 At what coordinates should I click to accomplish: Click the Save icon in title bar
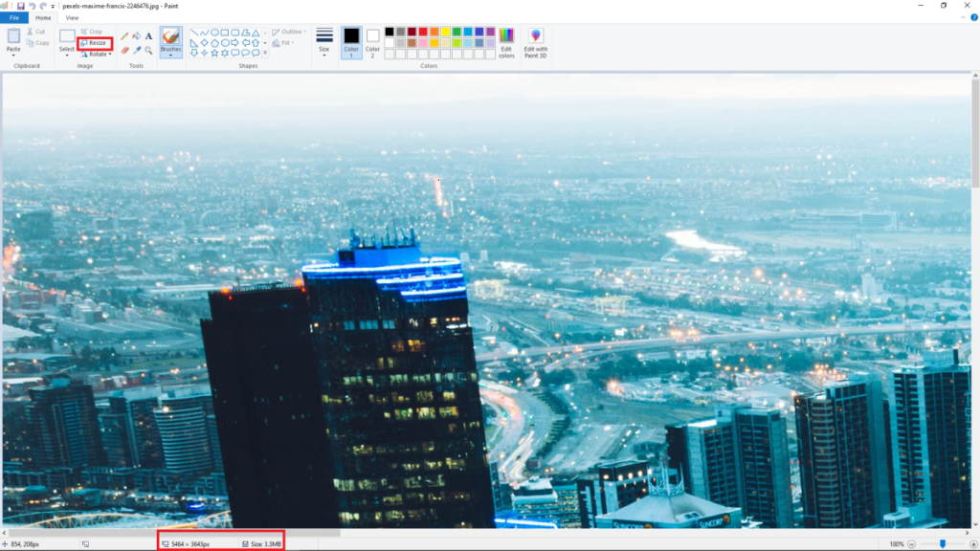click(21, 6)
